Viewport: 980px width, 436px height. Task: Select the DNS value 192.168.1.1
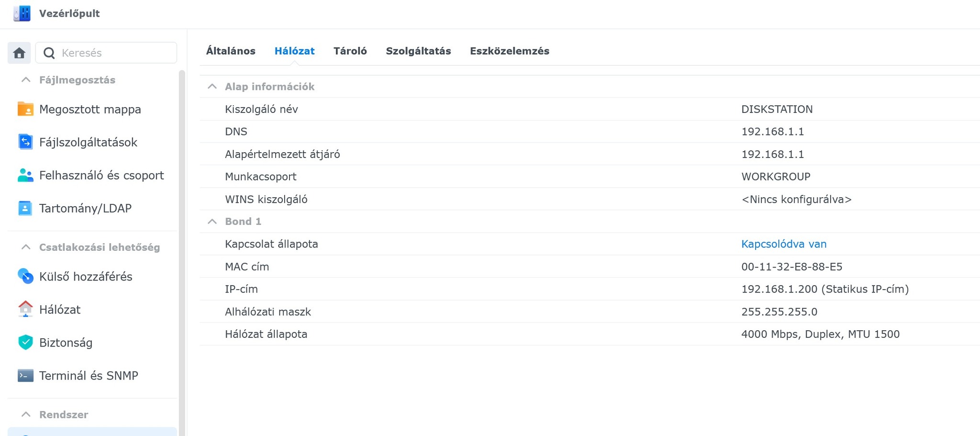(773, 132)
